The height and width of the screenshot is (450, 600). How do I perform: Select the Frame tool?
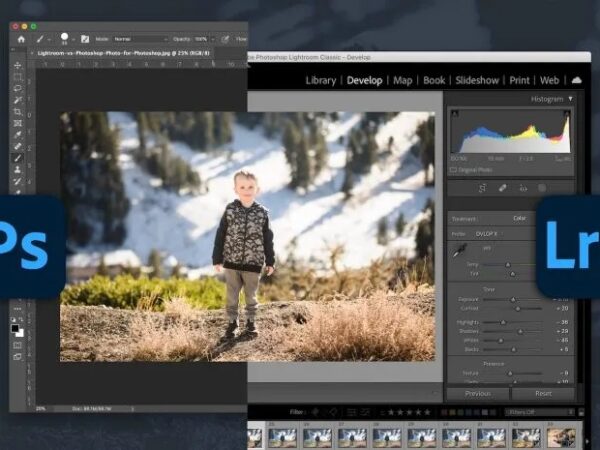tap(18, 123)
